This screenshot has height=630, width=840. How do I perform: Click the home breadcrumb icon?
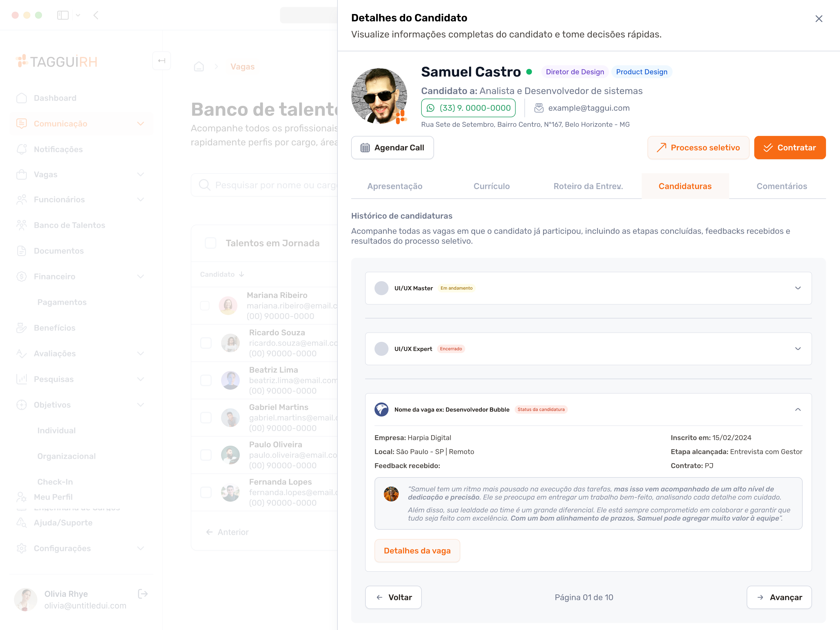tap(199, 66)
